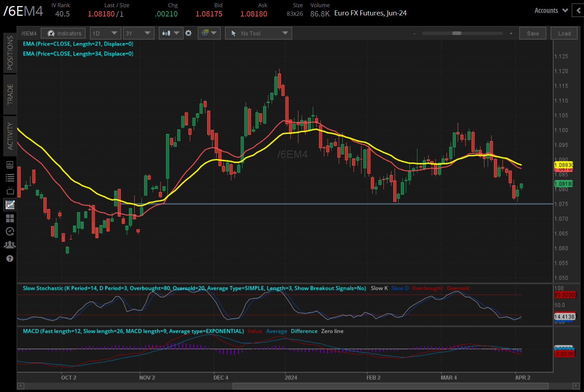Click the clock history sidebar icon
The height and width of the screenshot is (392, 584).
point(10,232)
